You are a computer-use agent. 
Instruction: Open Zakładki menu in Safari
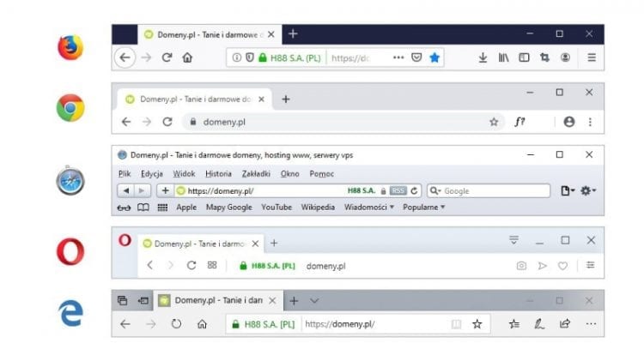pyautogui.click(x=256, y=174)
